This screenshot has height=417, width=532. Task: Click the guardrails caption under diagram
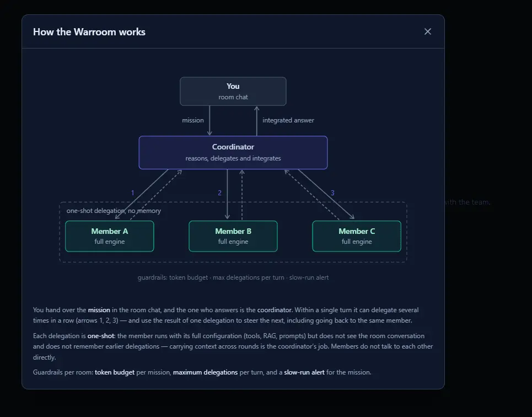click(233, 277)
